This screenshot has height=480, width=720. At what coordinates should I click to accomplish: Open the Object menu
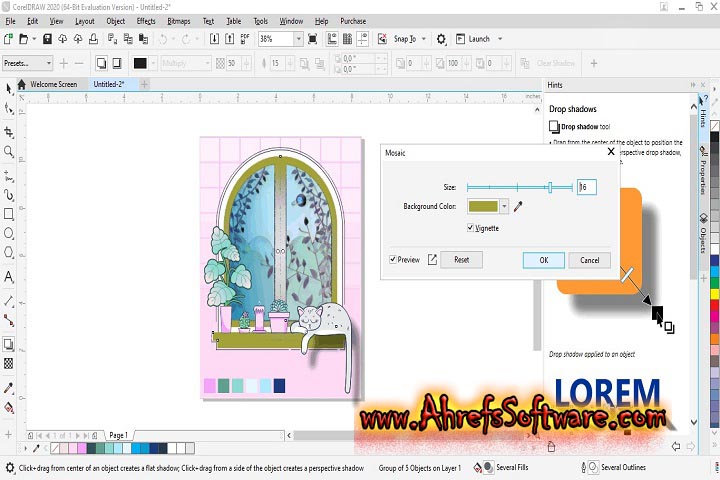coord(116,21)
